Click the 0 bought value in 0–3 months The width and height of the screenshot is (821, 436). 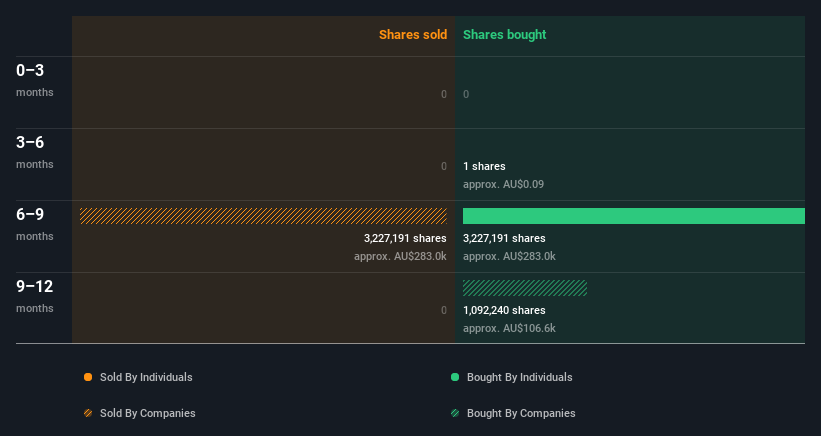coord(466,94)
